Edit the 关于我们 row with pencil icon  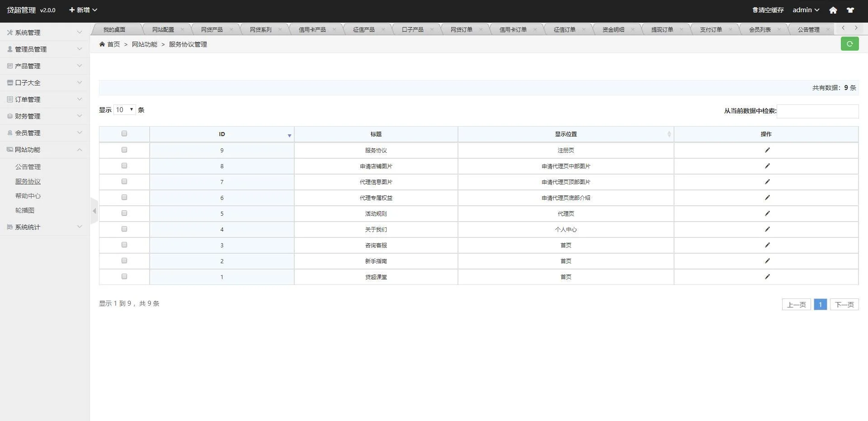[x=767, y=229]
